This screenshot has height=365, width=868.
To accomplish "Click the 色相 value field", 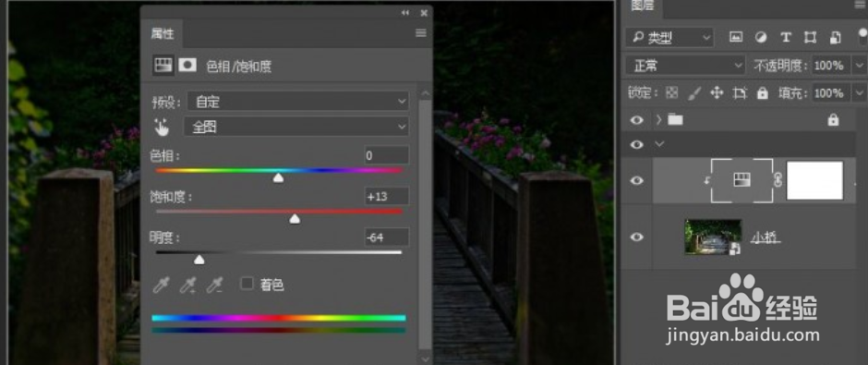I will point(386,155).
